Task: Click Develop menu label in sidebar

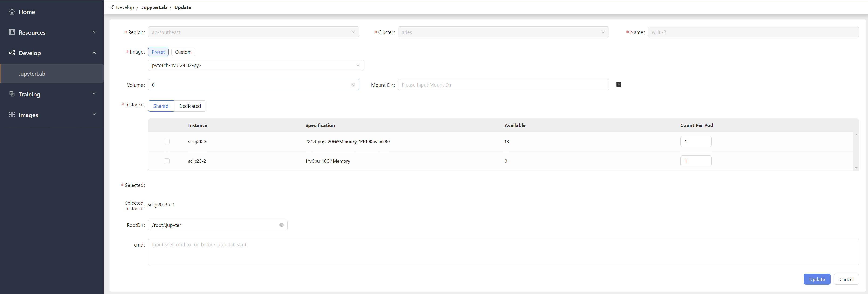Action: pos(30,53)
